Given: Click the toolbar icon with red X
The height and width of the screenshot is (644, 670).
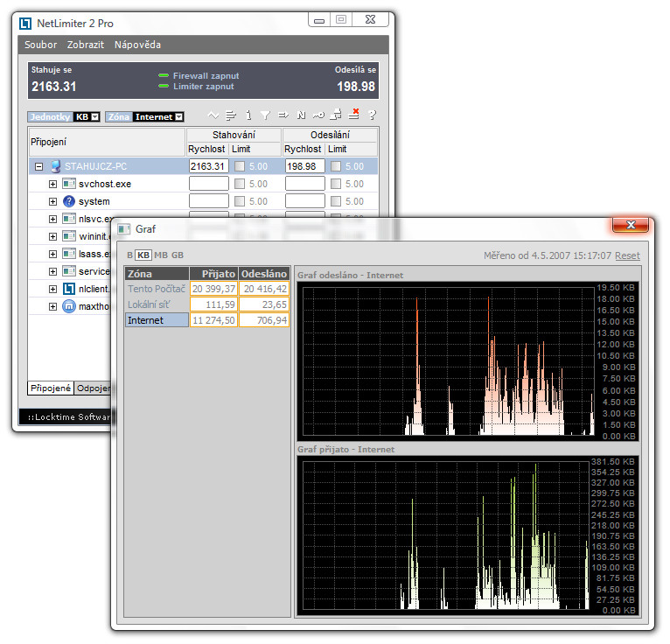Looking at the screenshot, I should 353,114.
